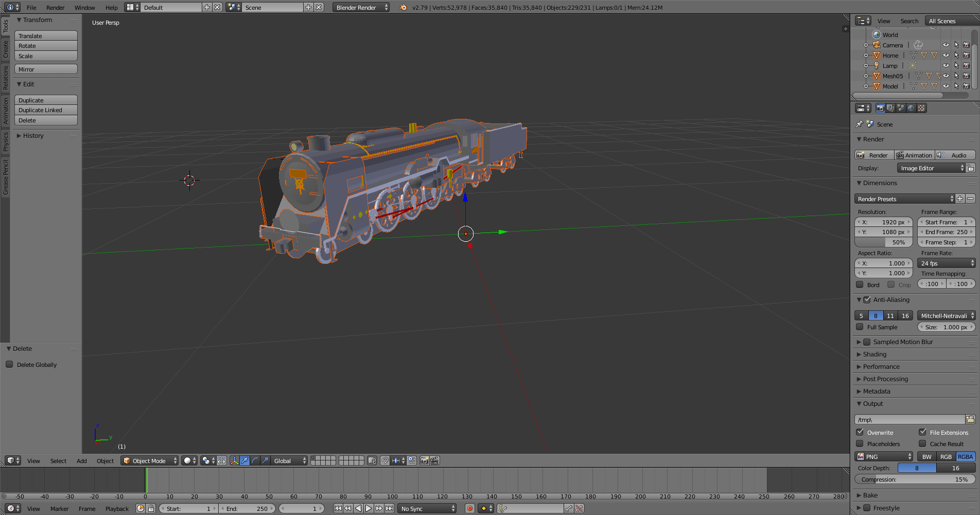Click the timeline play button
Image resolution: width=980 pixels, height=515 pixels.
(x=369, y=508)
